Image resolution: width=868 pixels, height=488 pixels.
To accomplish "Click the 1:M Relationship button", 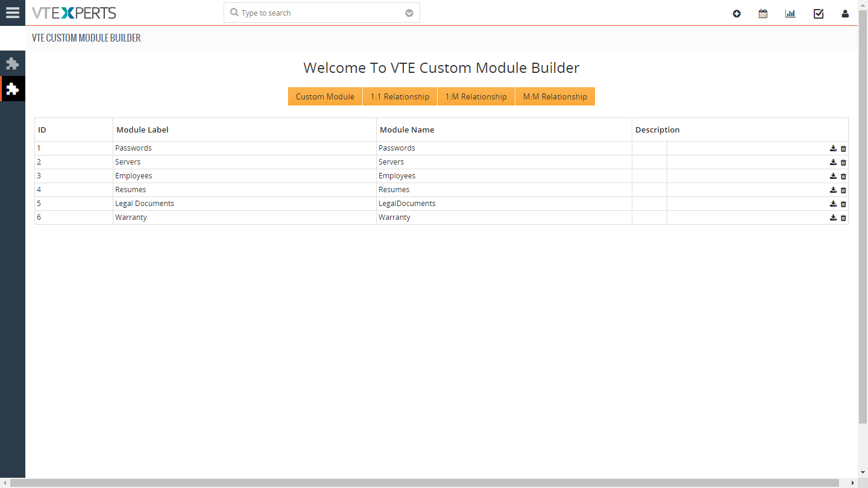I will click(x=476, y=96).
